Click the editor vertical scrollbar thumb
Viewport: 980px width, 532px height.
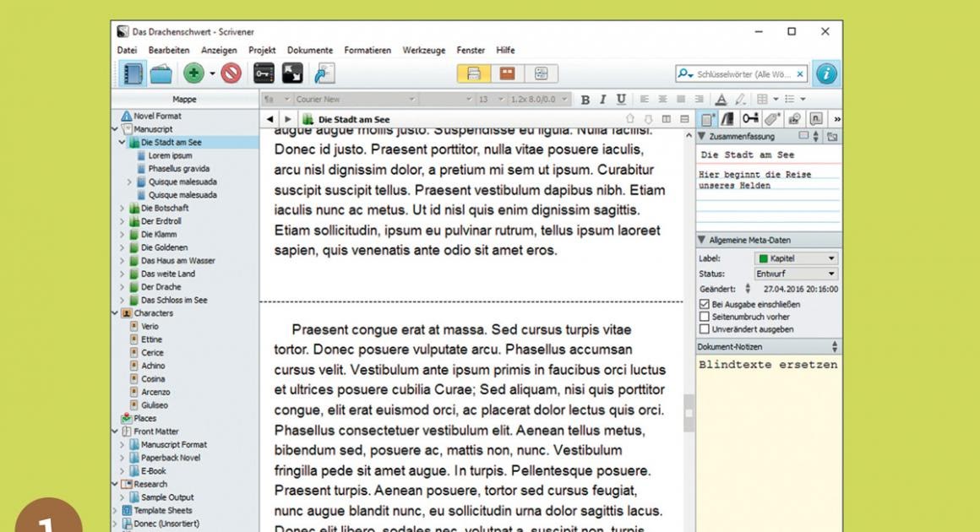(689, 413)
